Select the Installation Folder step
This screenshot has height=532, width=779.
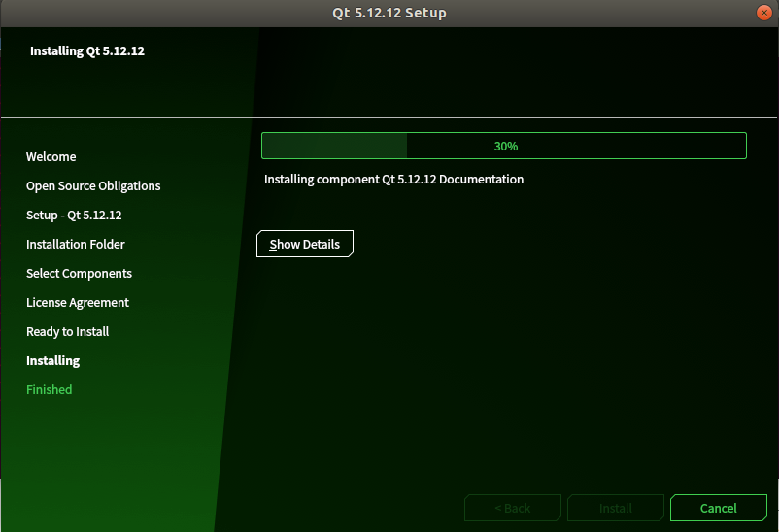click(x=76, y=245)
